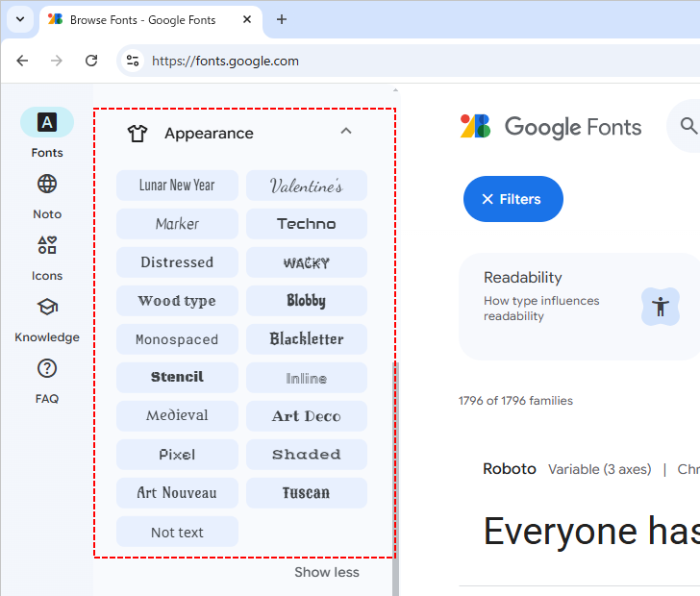Select the Not text filter chip
Screen dimensions: 700x596
click(177, 532)
